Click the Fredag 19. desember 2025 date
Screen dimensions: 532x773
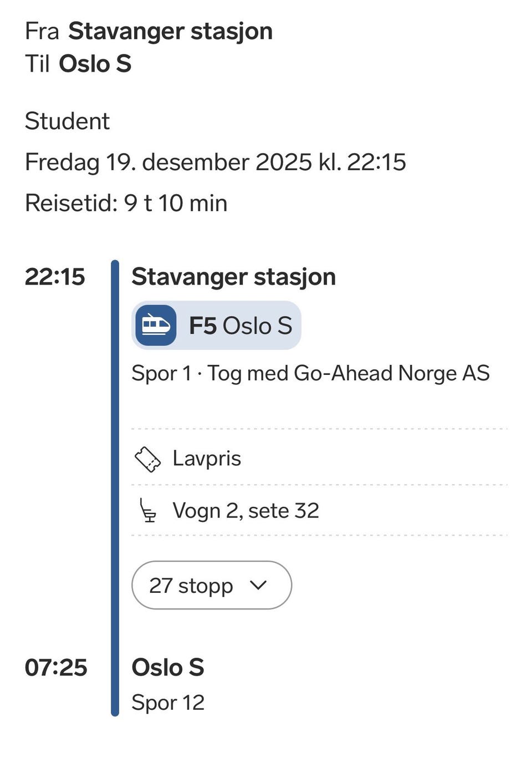(215, 162)
